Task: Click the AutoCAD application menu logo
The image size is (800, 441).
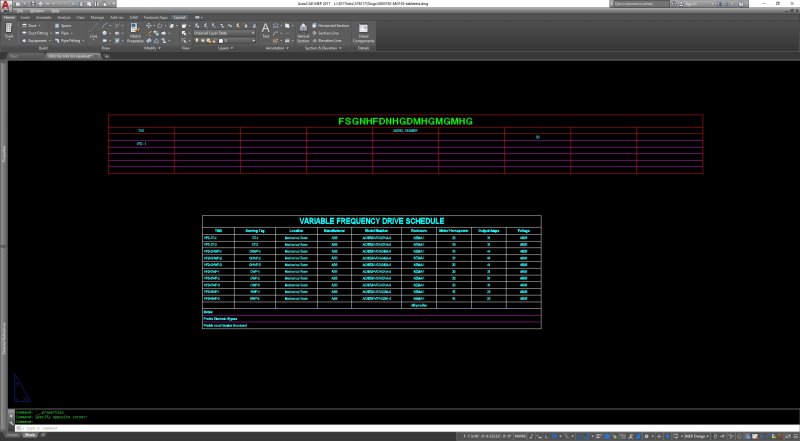Action: 7,6
